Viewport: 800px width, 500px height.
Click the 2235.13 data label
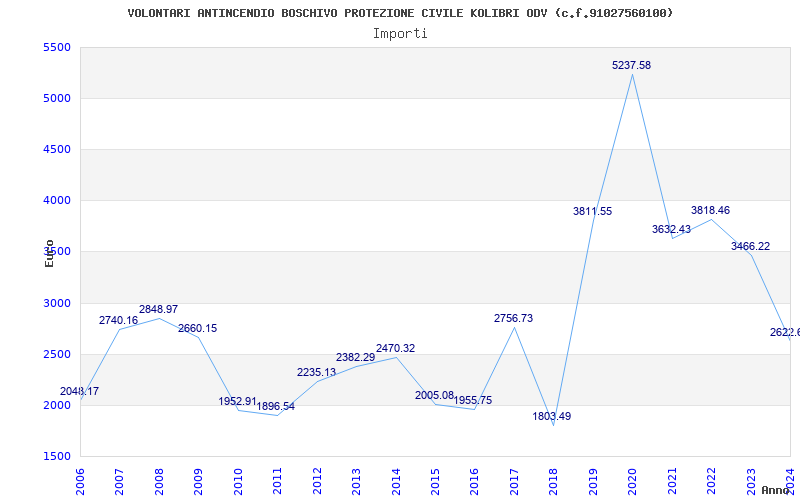coord(316,372)
